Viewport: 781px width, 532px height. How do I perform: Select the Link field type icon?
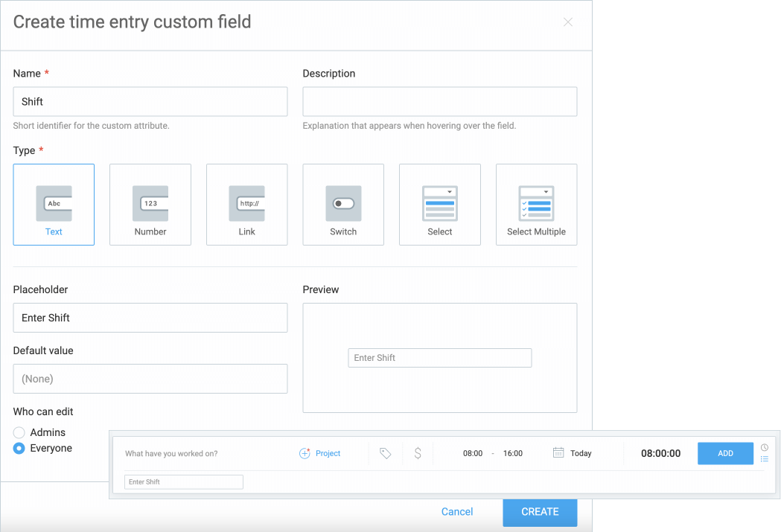(x=246, y=204)
